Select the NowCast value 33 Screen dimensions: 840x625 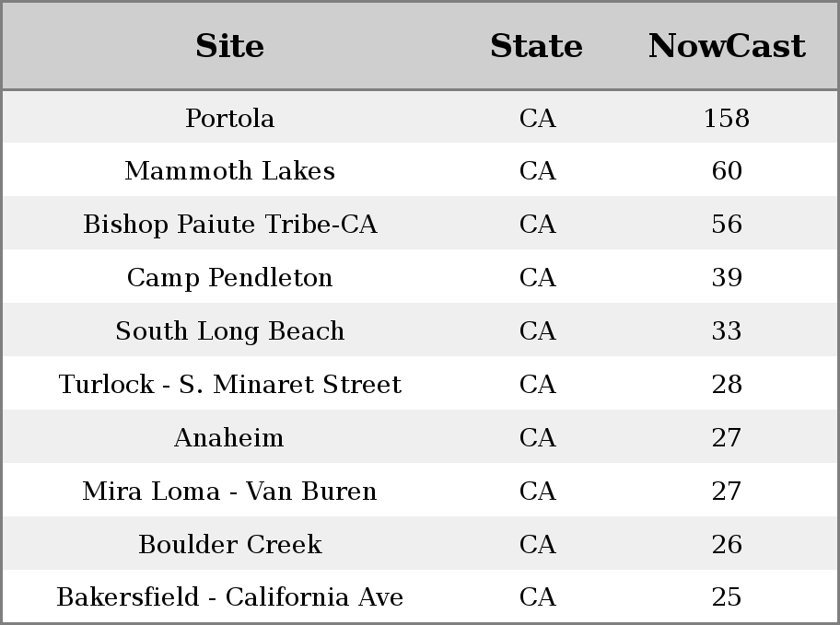[x=727, y=331]
